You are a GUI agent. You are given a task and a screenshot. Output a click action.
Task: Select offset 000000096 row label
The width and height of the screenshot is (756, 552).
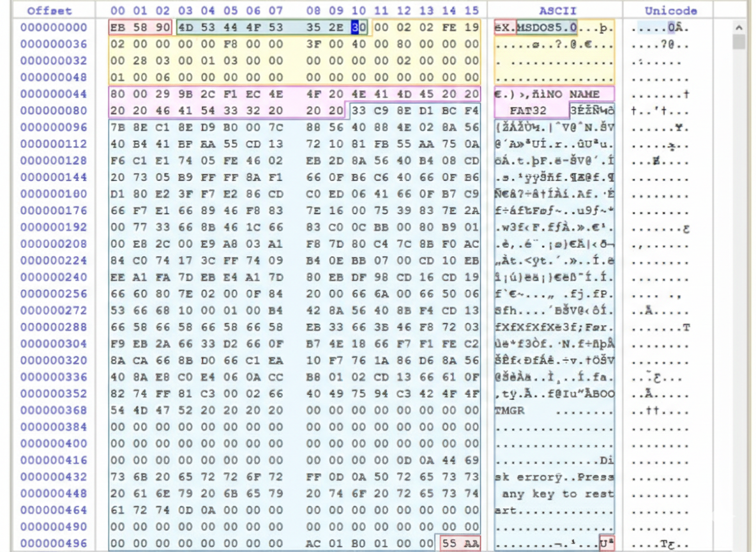tap(54, 127)
